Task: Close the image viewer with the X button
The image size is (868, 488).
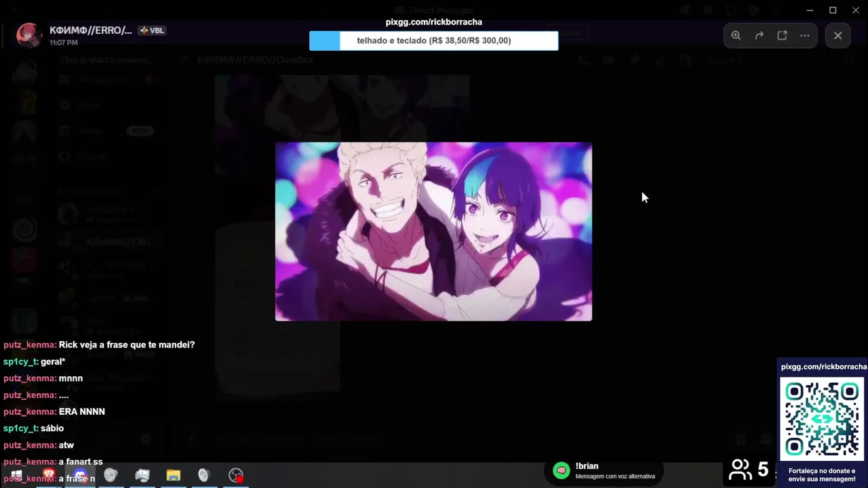Action: tap(838, 35)
